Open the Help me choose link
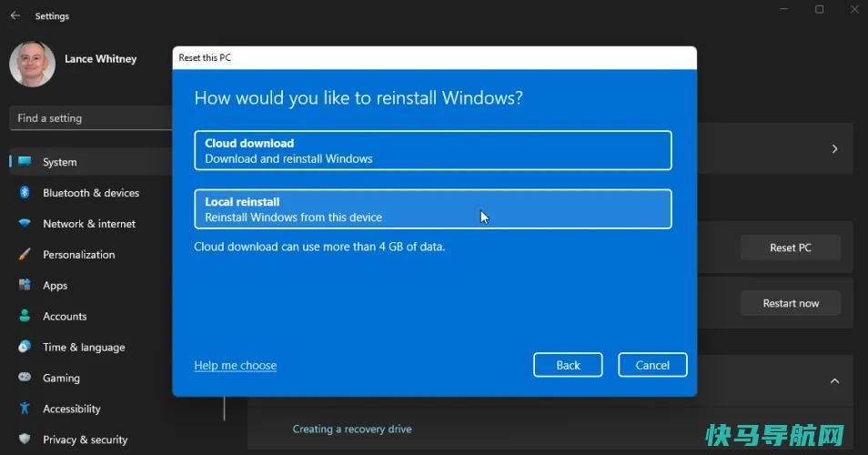 tap(236, 365)
